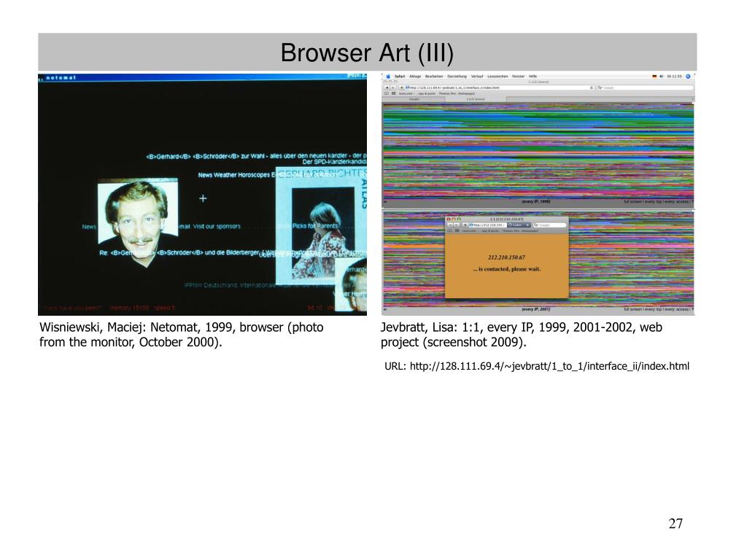Click the back arrow in the popup browser window
Image resolution: width=747 pixels, height=560 pixels.
450,225
